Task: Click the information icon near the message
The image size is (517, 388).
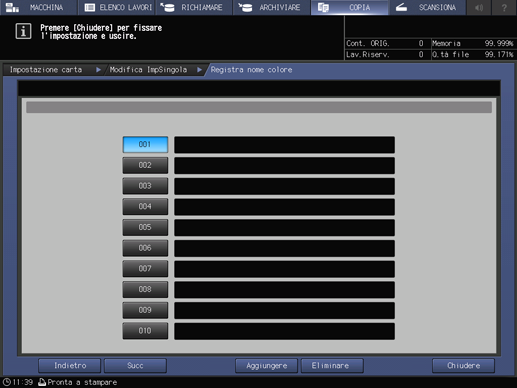Action: pos(23,31)
